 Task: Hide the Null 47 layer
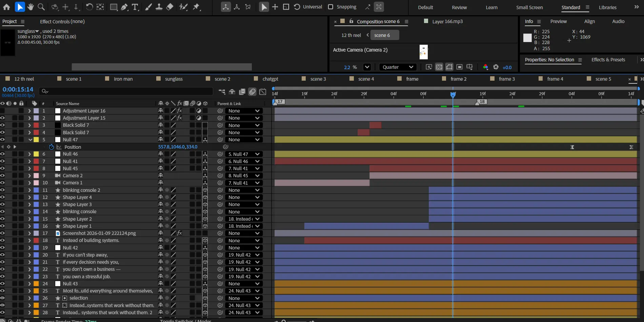tap(2, 140)
